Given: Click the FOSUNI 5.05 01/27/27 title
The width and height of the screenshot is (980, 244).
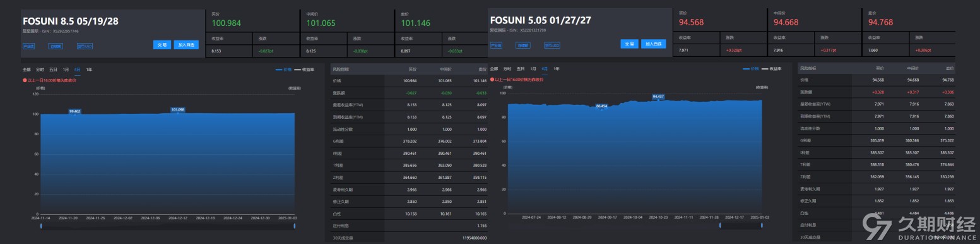Looking at the screenshot, I should pyautogui.click(x=541, y=20).
